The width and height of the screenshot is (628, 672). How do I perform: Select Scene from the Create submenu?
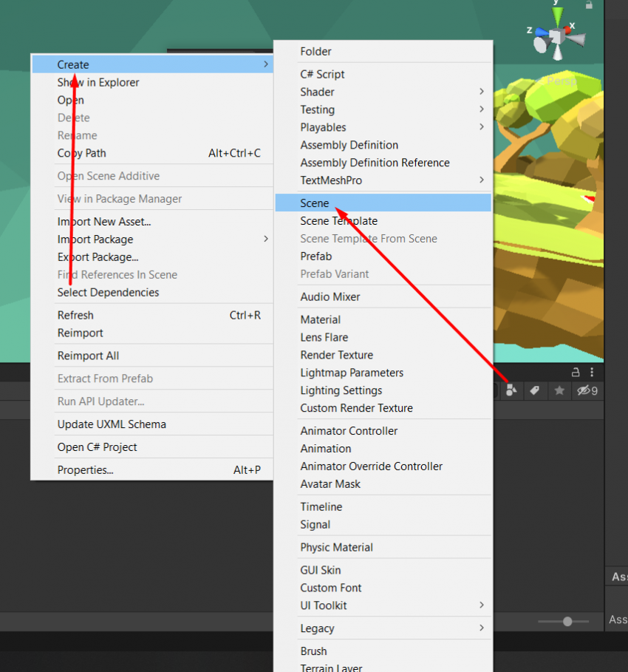[315, 203]
